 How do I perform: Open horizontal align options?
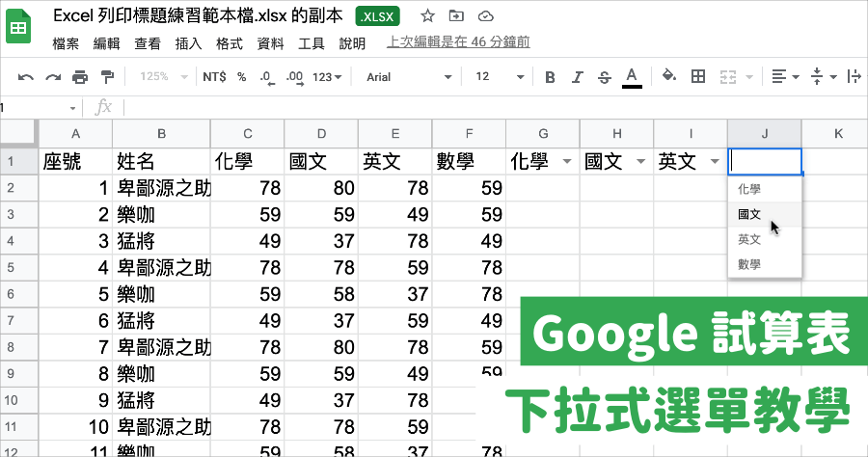(785, 77)
